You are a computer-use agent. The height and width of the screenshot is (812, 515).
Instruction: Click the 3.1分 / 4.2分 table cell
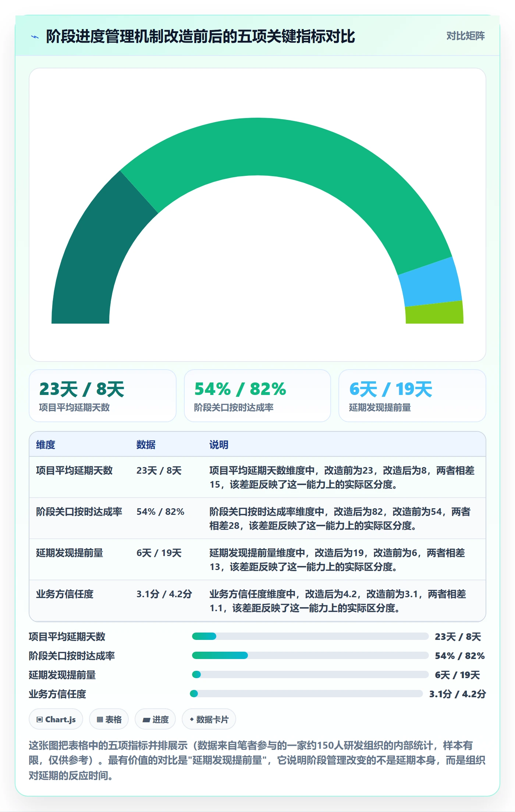[164, 594]
